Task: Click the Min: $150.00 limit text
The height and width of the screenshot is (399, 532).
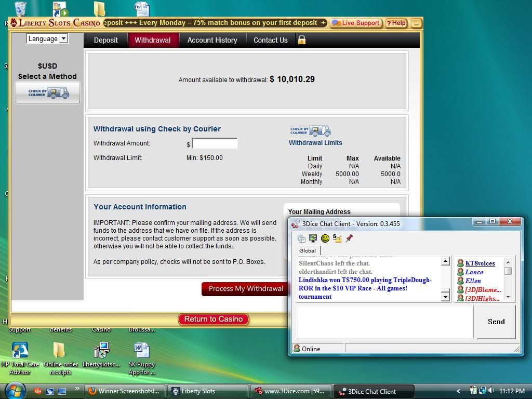Action: tap(204, 158)
